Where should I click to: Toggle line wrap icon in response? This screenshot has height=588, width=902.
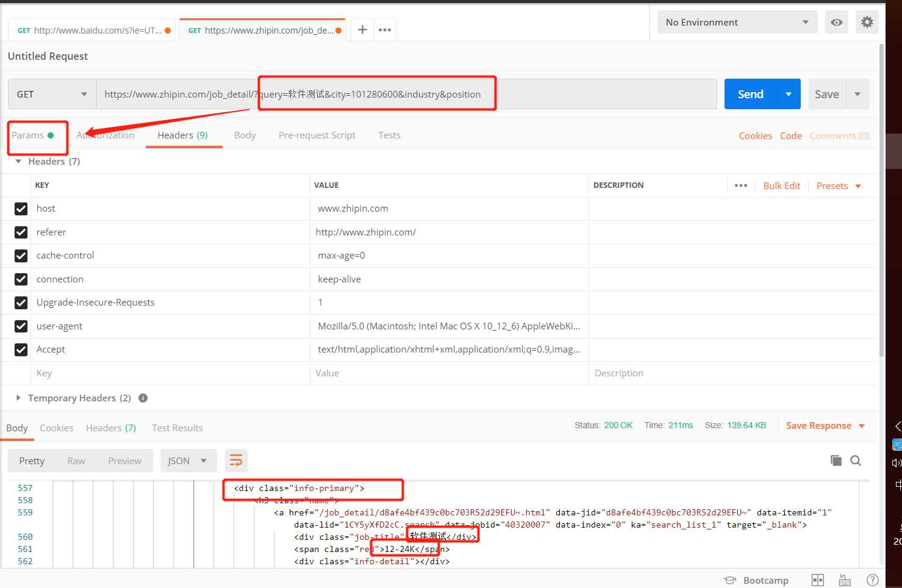pos(236,461)
